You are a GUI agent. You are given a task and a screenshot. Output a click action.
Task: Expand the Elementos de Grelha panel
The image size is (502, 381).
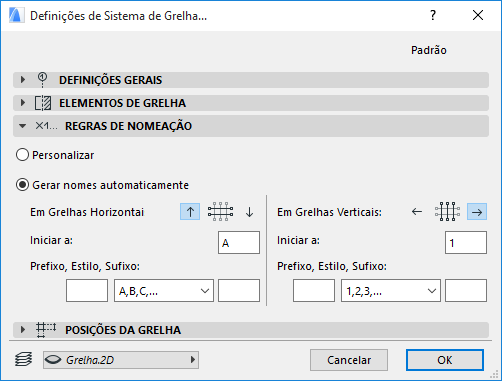[23, 103]
